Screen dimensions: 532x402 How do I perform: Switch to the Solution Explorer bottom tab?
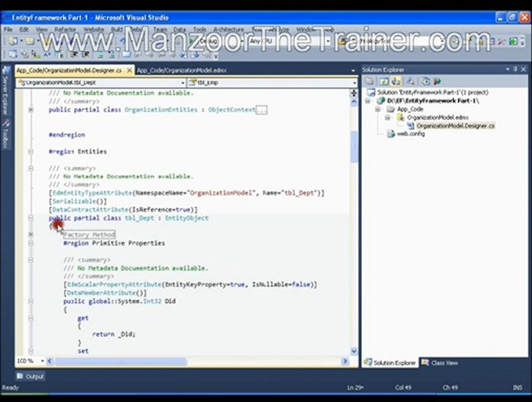(390, 363)
